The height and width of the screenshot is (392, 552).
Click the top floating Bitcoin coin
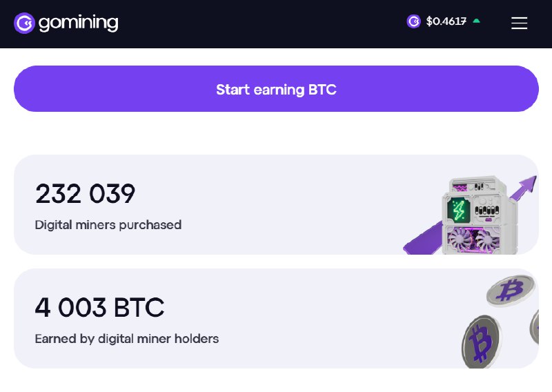click(x=511, y=291)
